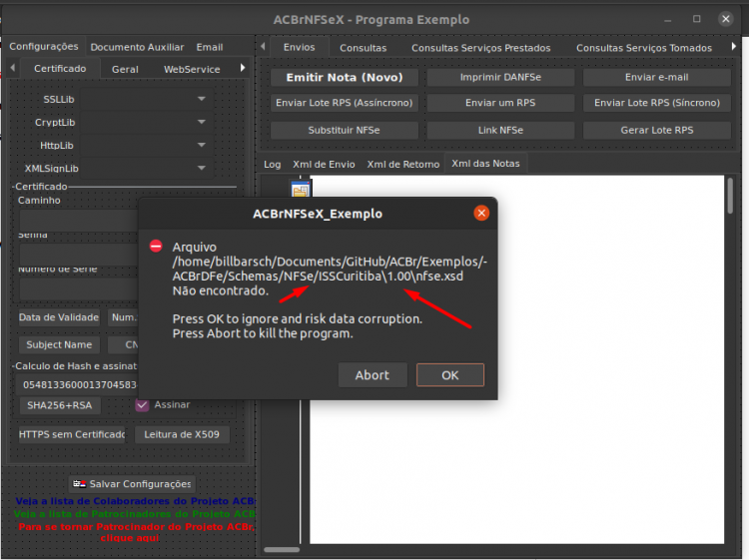This screenshot has height=560, width=749.
Task: Minimize the ACBrNFSeX main window
Action: point(667,20)
